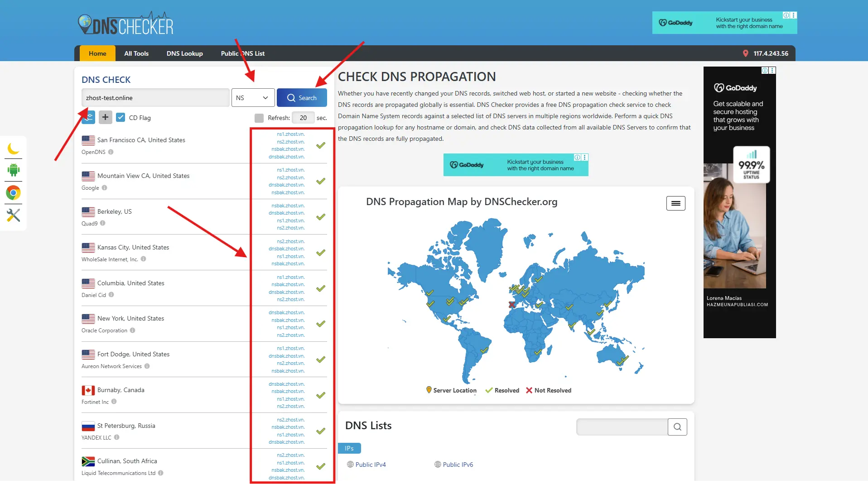Click the red X marker on the map
The width and height of the screenshot is (868, 484).
tap(511, 305)
